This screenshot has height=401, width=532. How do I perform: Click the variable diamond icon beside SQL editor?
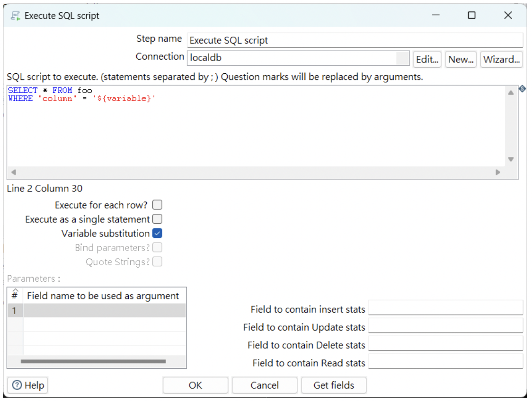(522, 88)
